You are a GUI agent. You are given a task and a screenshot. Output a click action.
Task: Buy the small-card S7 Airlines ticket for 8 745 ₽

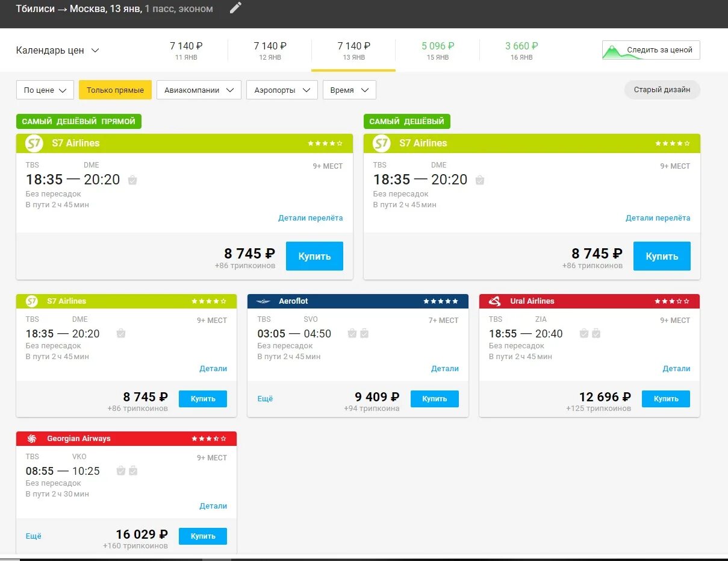[x=203, y=399]
